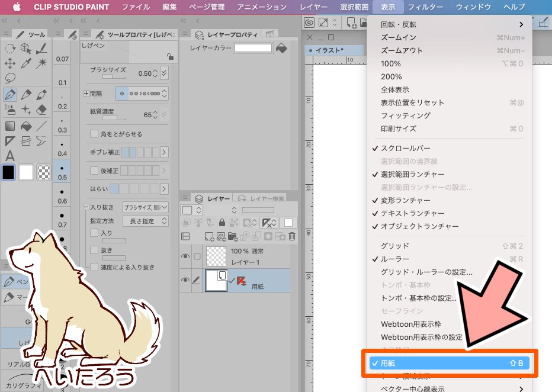Select the Pencil tool icon
The height and width of the screenshot is (392, 552).
[26, 95]
